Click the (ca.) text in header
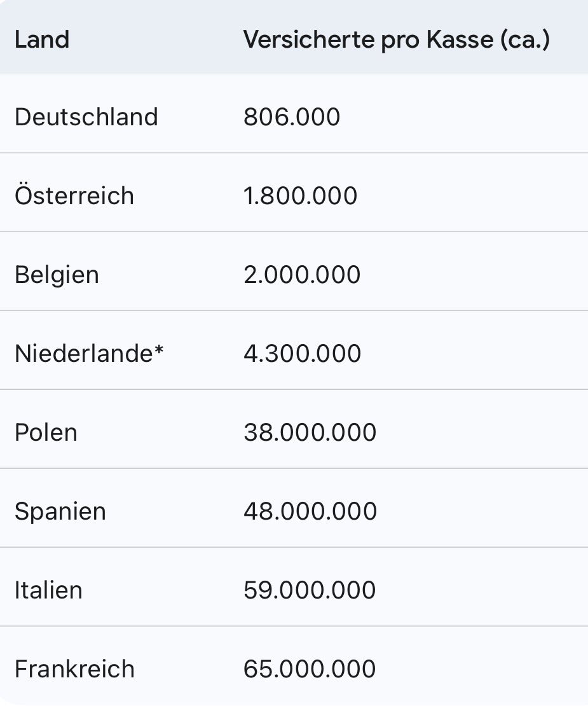The width and height of the screenshot is (588, 706). coord(524,40)
